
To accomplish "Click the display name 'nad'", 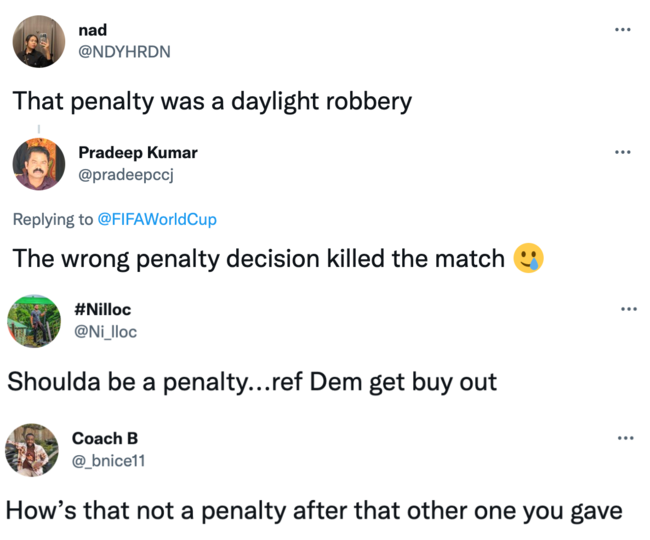I will tap(92, 30).
